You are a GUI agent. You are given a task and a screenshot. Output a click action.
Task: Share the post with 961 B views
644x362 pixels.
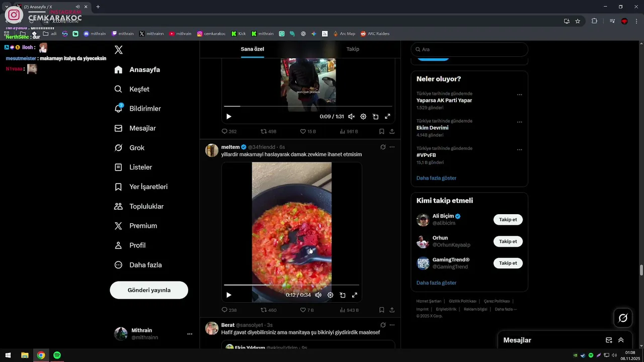392,131
